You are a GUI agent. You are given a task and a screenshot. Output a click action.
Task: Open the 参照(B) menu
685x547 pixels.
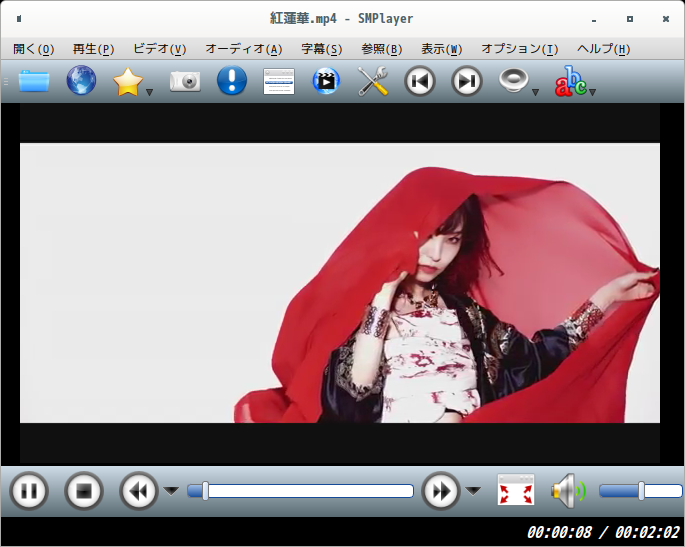tap(381, 49)
